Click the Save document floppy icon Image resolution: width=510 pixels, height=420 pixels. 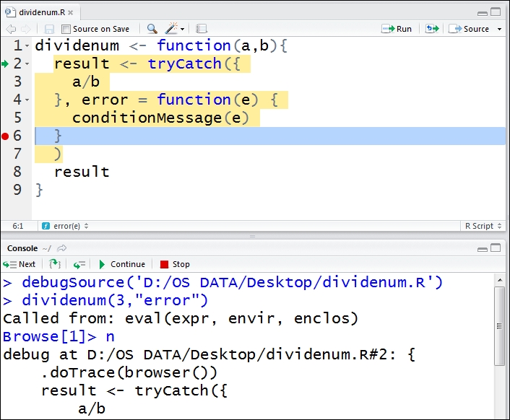[x=49, y=29]
